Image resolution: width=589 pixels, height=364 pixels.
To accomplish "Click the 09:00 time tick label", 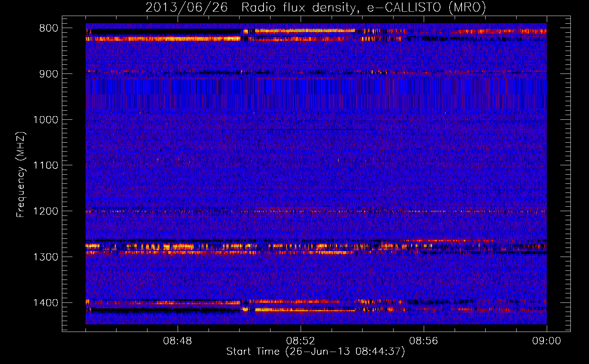I will pos(547,341).
